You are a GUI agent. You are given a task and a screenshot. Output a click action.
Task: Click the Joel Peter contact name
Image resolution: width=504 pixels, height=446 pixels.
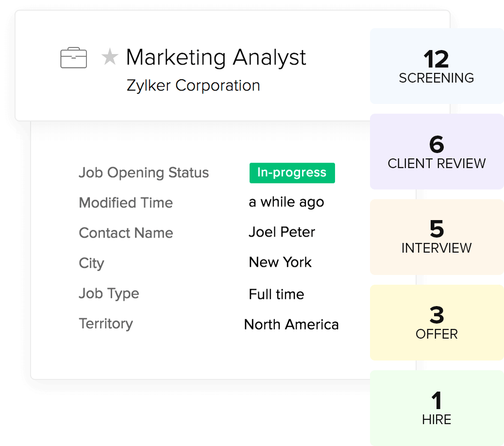pyautogui.click(x=282, y=232)
